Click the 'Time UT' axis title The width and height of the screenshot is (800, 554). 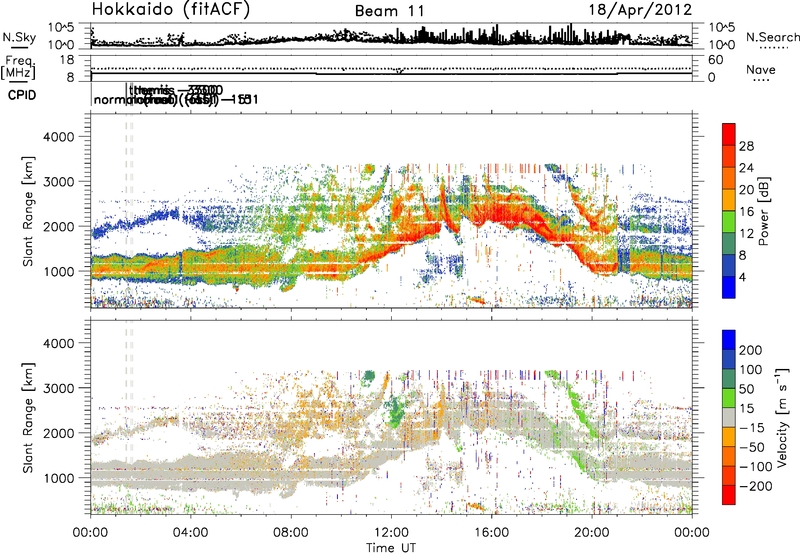point(391,548)
